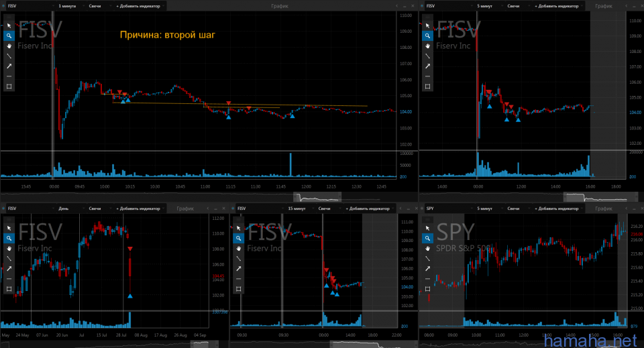Viewport: 644px width, 348px height.
Task: Select the arrow tool in 15-minute FISV chart
Action: (x=239, y=268)
